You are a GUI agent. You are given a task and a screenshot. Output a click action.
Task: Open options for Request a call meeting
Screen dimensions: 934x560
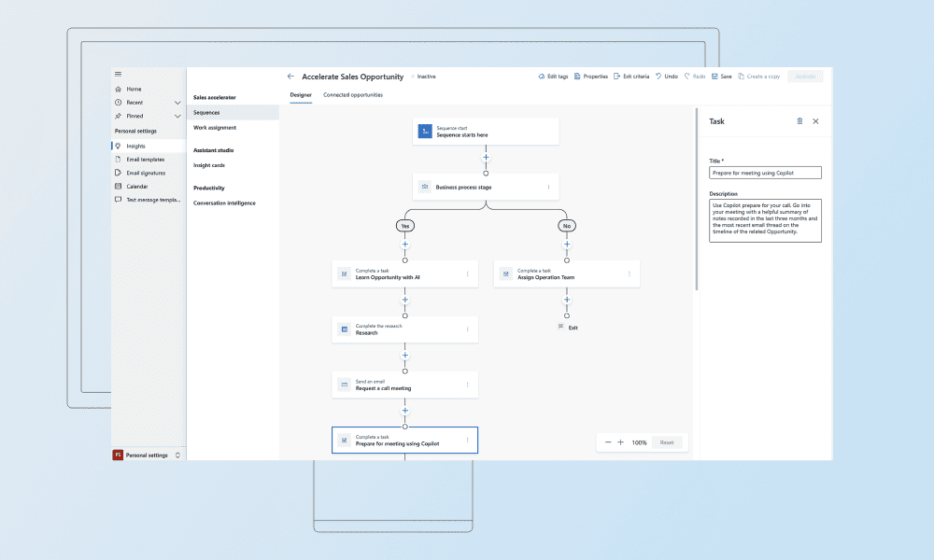[x=468, y=385]
